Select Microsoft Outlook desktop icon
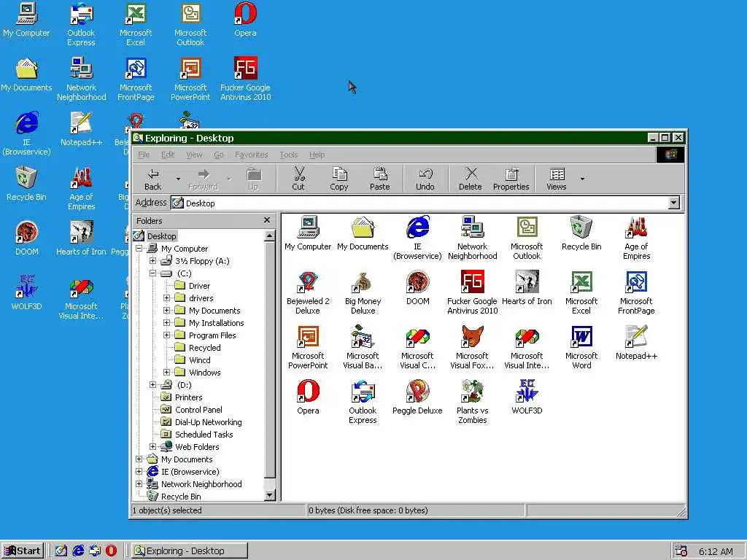This screenshot has width=747, height=560. click(x=190, y=24)
